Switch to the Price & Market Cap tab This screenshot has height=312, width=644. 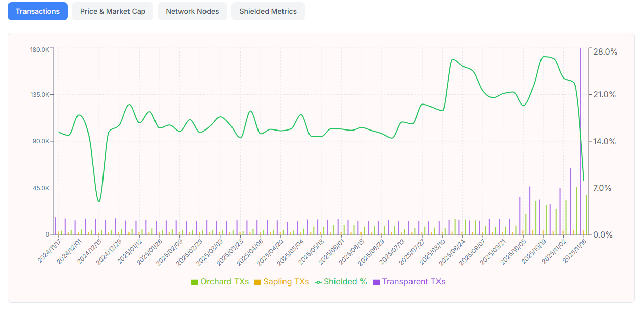pyautogui.click(x=112, y=11)
